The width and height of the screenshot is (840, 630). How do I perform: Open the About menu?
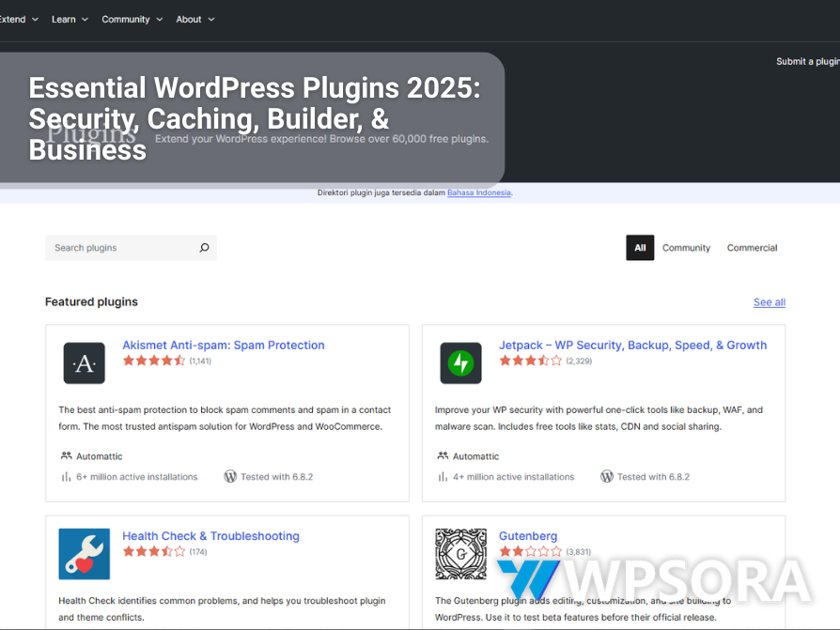click(189, 20)
